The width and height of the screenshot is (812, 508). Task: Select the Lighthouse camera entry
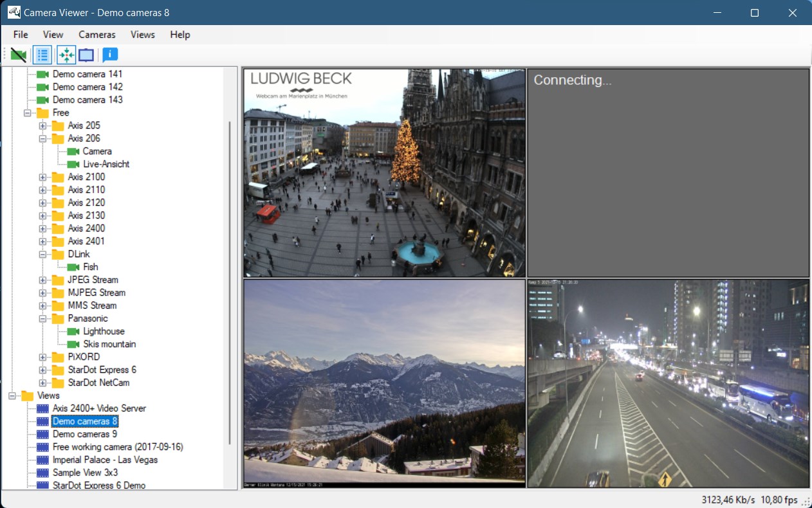tap(104, 331)
